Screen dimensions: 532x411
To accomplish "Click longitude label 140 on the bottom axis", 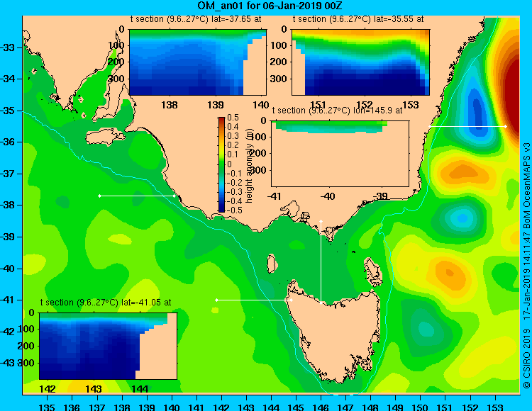I will coord(172,407).
